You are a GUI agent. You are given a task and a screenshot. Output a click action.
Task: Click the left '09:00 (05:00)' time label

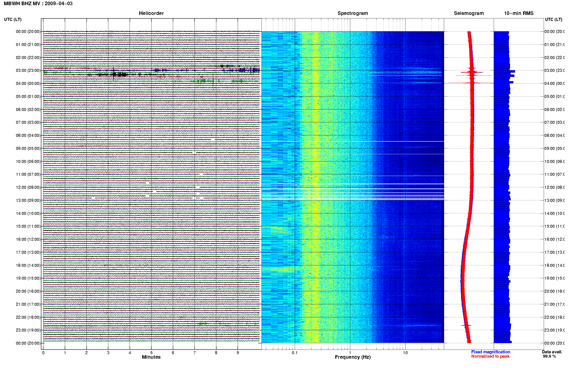point(28,148)
